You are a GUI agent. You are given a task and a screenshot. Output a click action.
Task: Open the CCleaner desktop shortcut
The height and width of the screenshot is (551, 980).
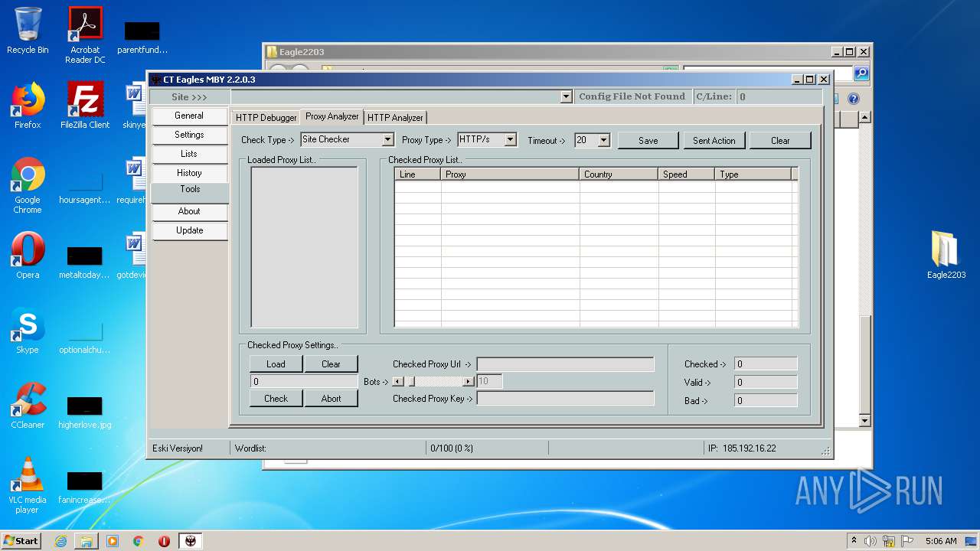click(x=28, y=406)
